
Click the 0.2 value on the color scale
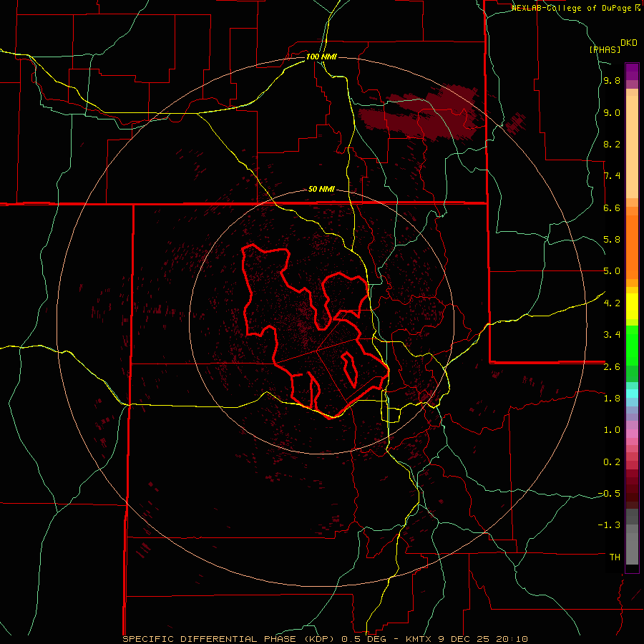612,462
